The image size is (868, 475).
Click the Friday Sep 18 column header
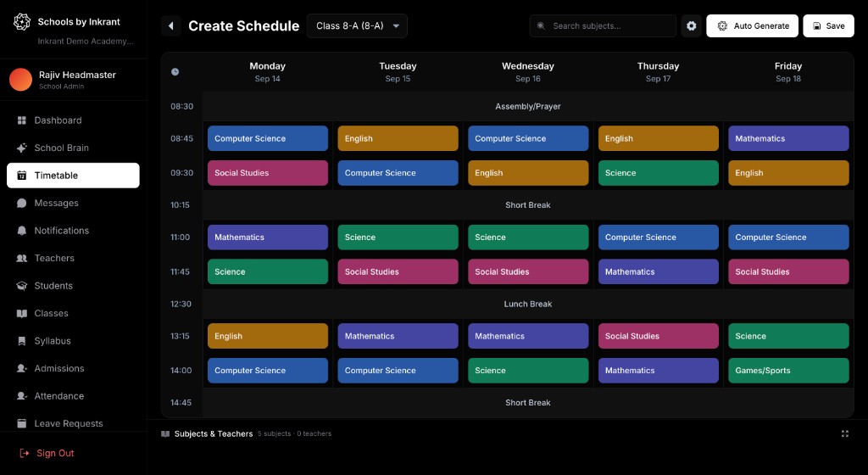pos(788,72)
